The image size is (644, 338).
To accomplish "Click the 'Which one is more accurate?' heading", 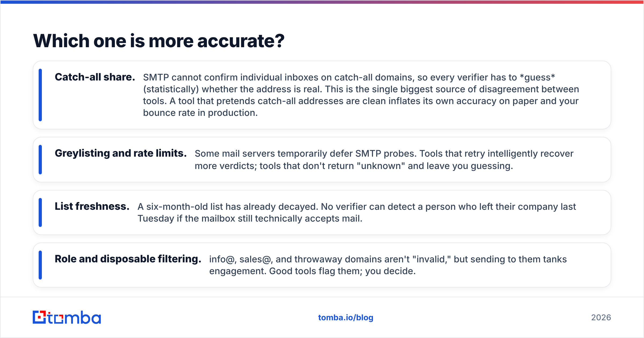I will [x=159, y=41].
